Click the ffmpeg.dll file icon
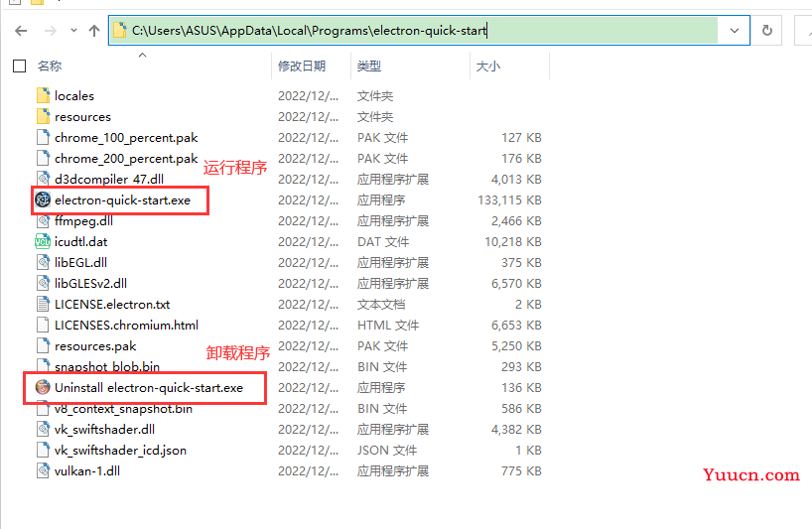Image resolution: width=812 pixels, height=529 pixels. point(44,221)
